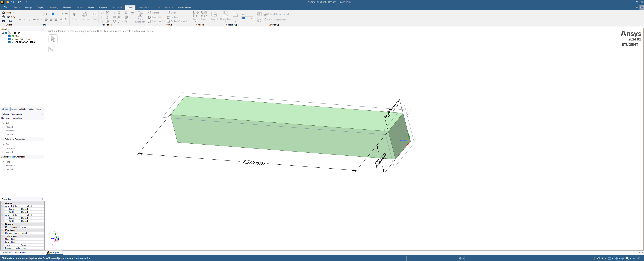Switch to the Design ribbon tab
This screenshot has width=644, height=261.
pos(28,7)
